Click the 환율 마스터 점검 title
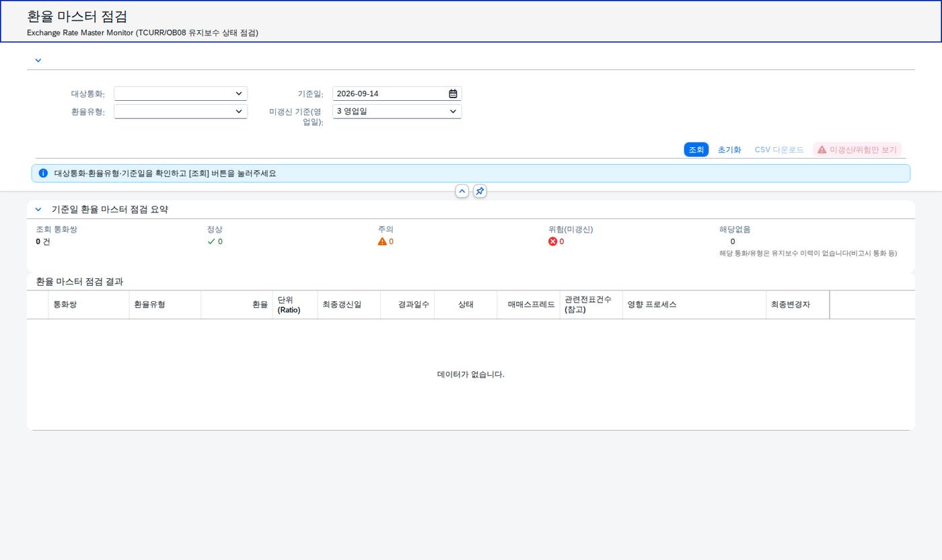Viewport: 942px width, 560px height. [x=77, y=16]
